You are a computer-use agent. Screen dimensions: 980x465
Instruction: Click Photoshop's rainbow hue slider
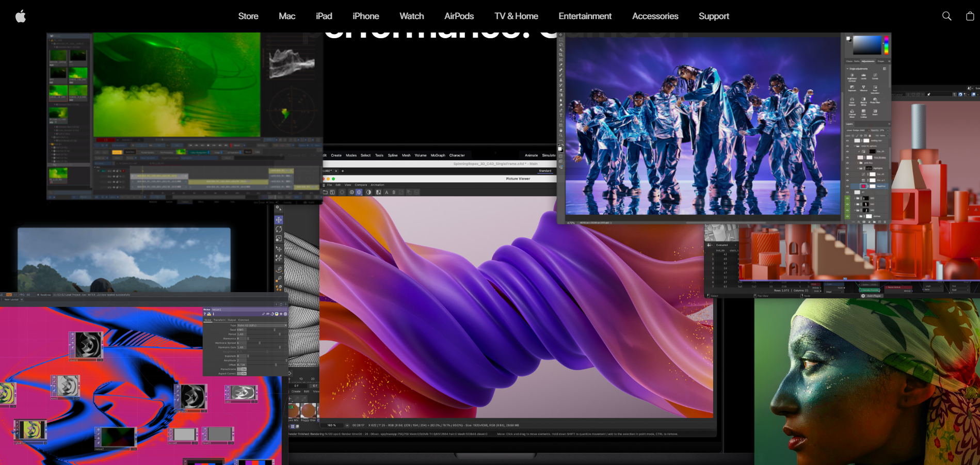click(886, 45)
